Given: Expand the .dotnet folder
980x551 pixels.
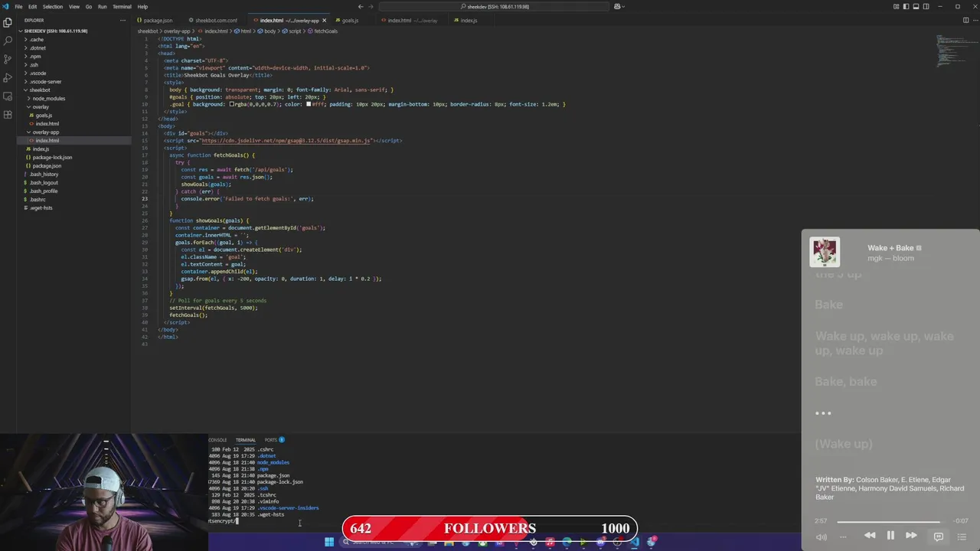Looking at the screenshot, I should pyautogui.click(x=38, y=47).
